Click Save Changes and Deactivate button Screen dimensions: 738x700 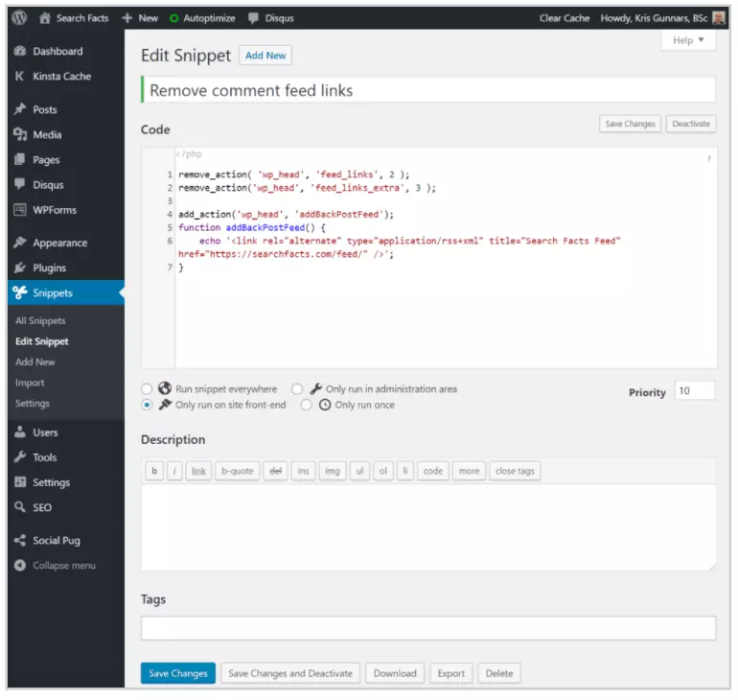click(290, 673)
